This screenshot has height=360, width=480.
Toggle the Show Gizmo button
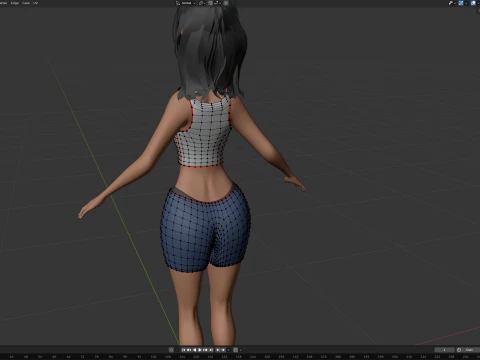pyautogui.click(x=461, y=3)
